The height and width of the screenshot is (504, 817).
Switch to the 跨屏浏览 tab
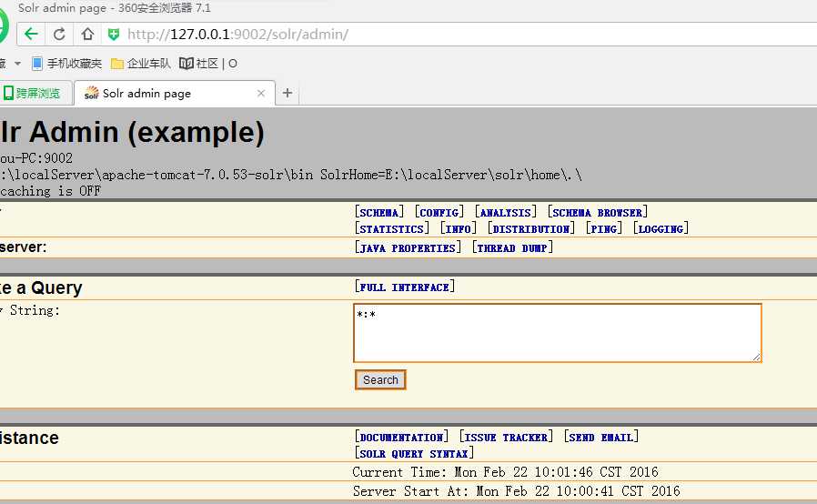(32, 94)
